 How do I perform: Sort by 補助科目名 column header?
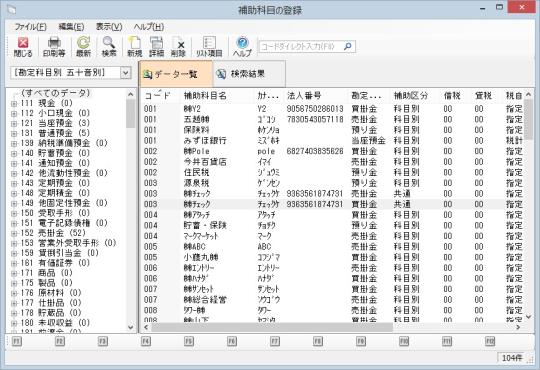tap(217, 95)
